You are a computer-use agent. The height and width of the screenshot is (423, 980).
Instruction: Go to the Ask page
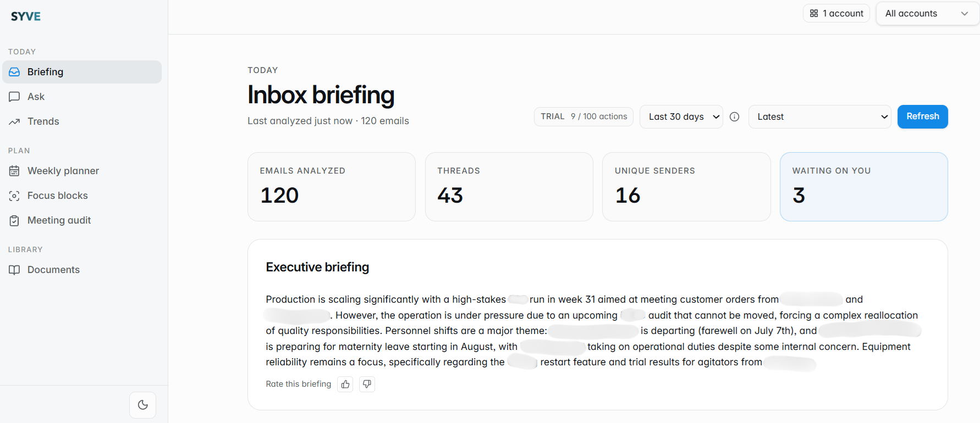82,97
